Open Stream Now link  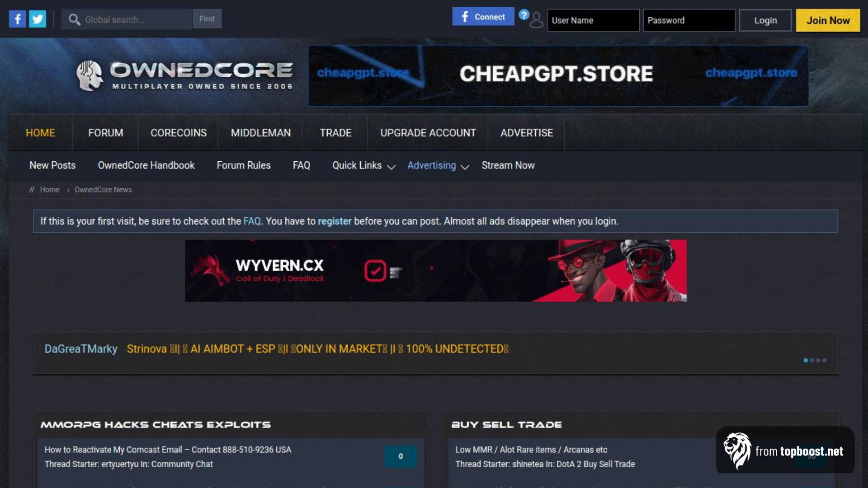click(508, 165)
